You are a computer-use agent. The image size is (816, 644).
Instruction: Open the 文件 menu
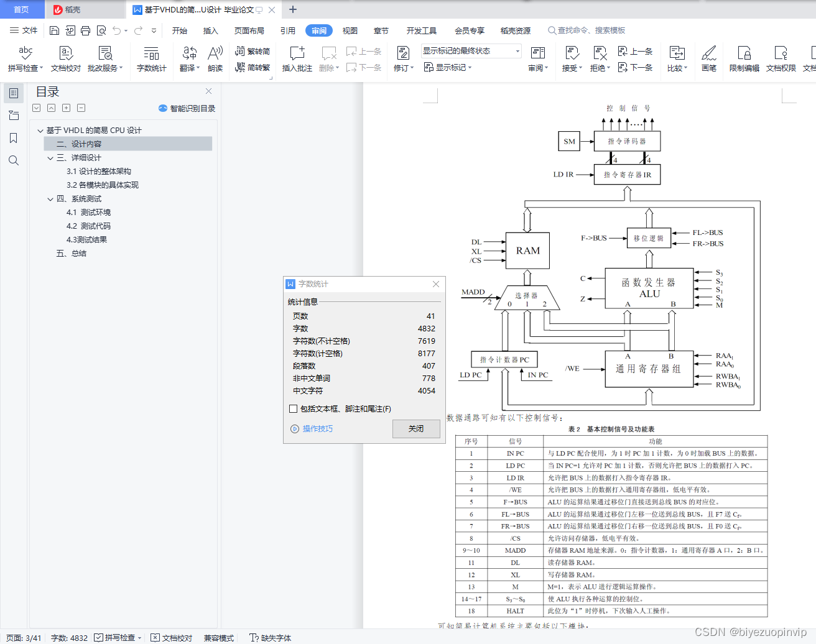point(30,29)
